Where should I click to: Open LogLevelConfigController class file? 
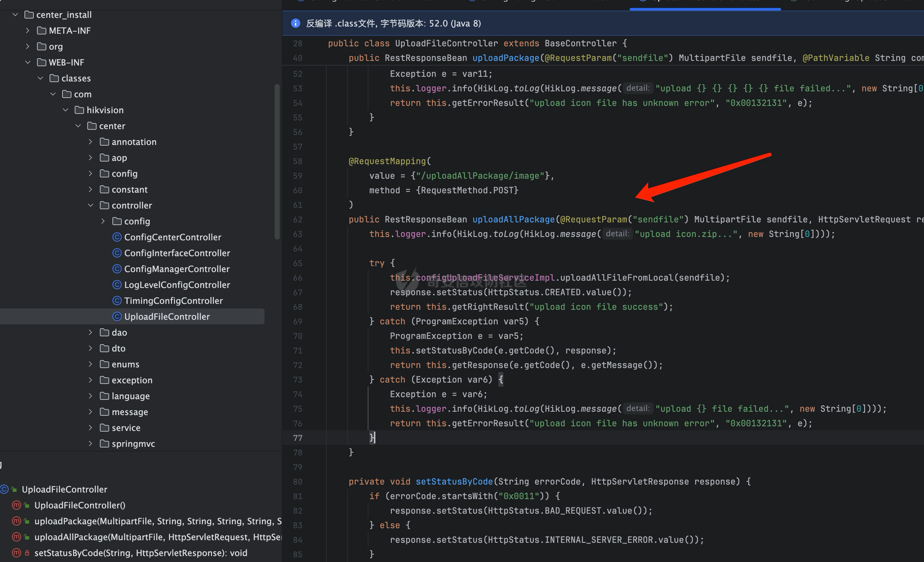[x=177, y=285]
